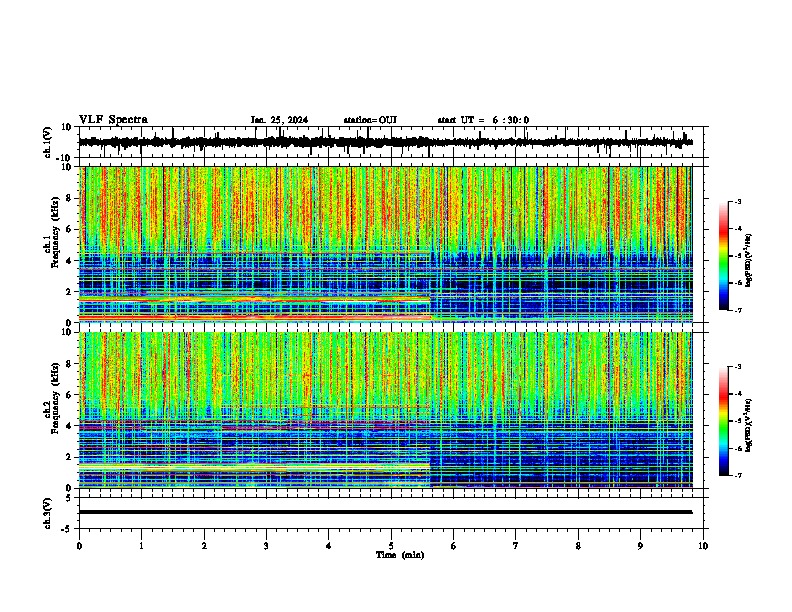The width and height of the screenshot is (792, 612).
Task: Click the 'ch.3(V)' axis label
Action: pos(48,513)
